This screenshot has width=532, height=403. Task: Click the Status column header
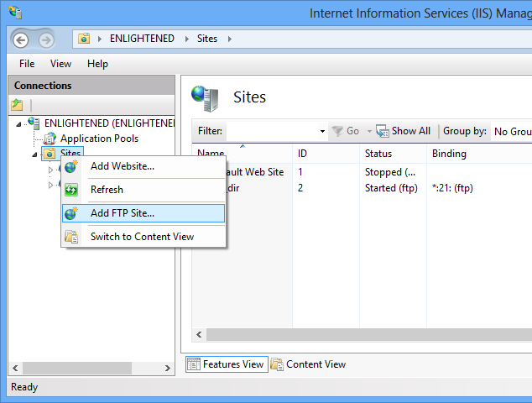[378, 154]
